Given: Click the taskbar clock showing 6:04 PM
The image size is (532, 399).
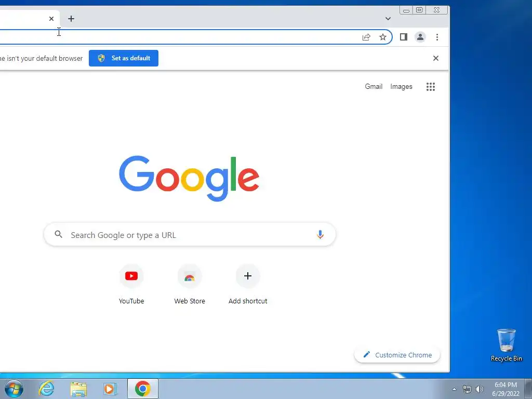Looking at the screenshot, I should click(506, 389).
